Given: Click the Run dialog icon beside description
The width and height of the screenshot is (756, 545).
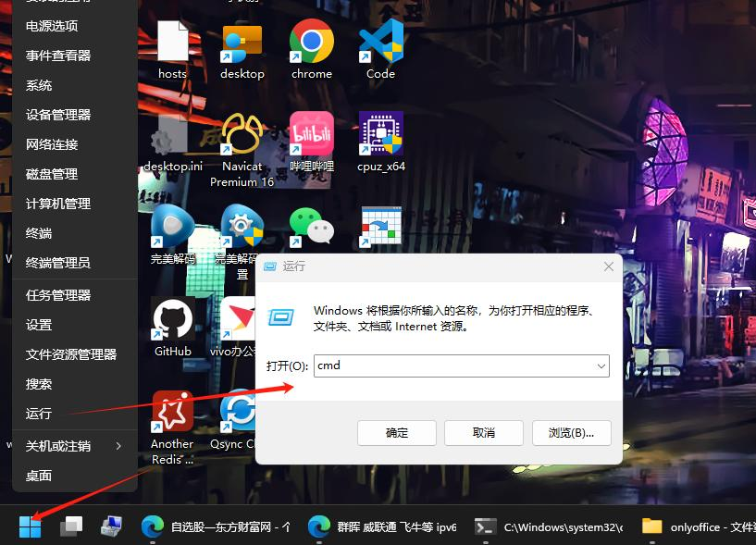Looking at the screenshot, I should point(280,317).
